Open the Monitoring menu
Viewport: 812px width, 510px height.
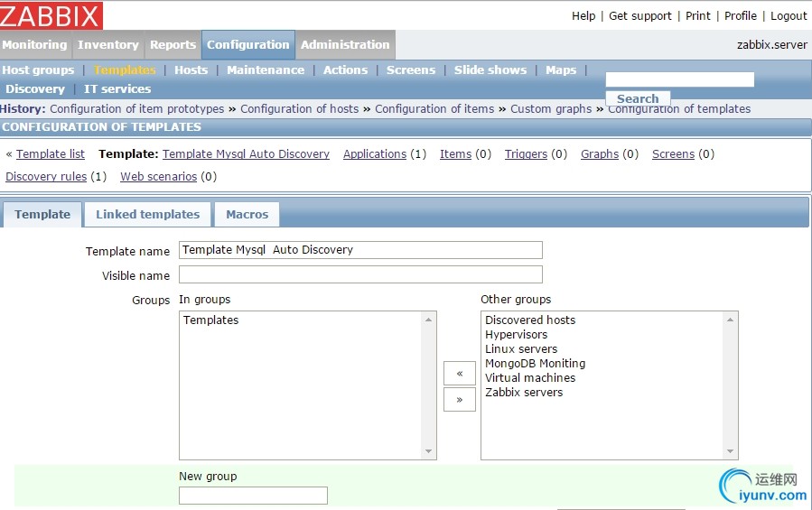(34, 44)
